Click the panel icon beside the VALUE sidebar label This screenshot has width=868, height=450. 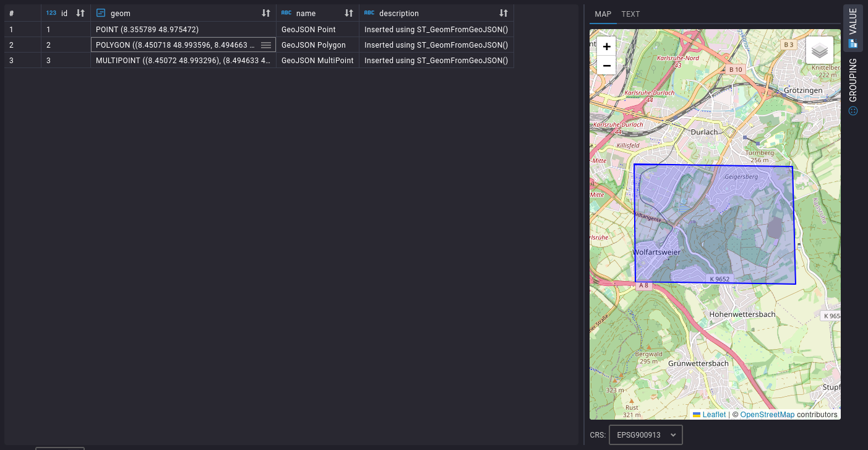[x=853, y=42]
